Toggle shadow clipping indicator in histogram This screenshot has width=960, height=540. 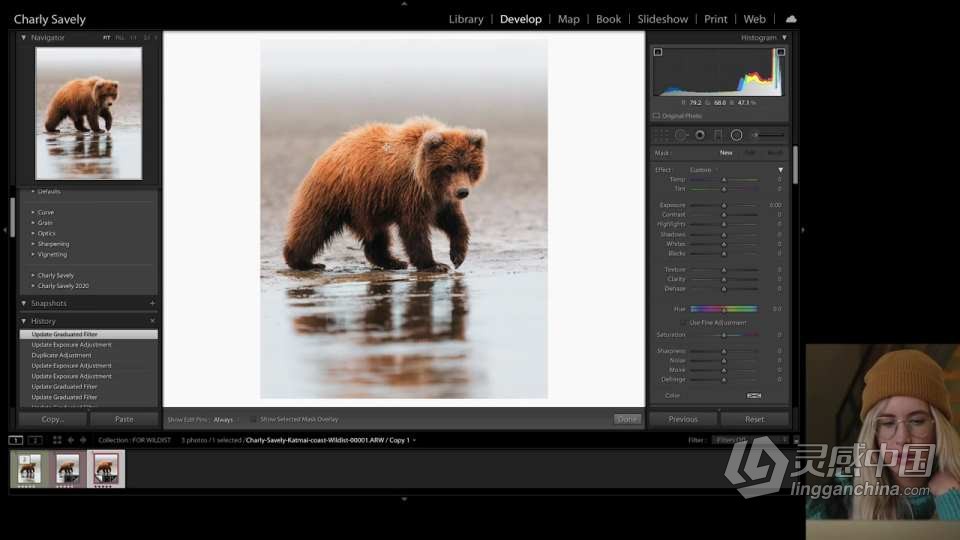tap(658, 52)
